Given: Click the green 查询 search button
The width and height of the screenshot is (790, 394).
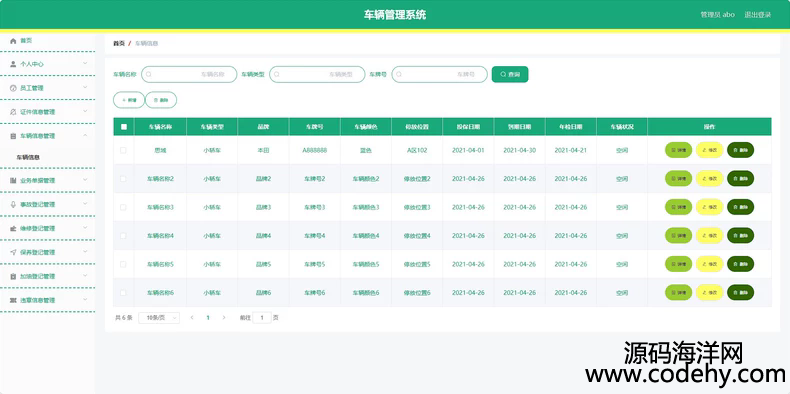Looking at the screenshot, I should pyautogui.click(x=510, y=75).
